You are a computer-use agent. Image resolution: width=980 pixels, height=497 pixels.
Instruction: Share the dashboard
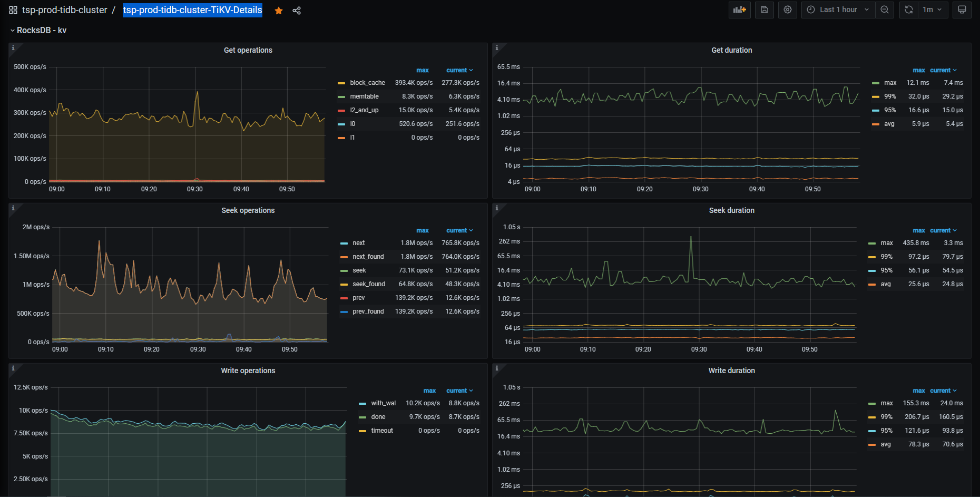[297, 11]
